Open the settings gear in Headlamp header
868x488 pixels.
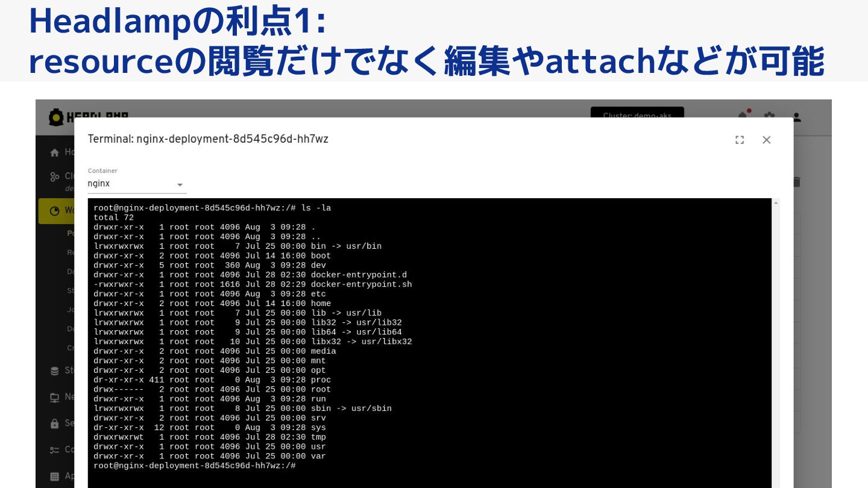coord(770,116)
